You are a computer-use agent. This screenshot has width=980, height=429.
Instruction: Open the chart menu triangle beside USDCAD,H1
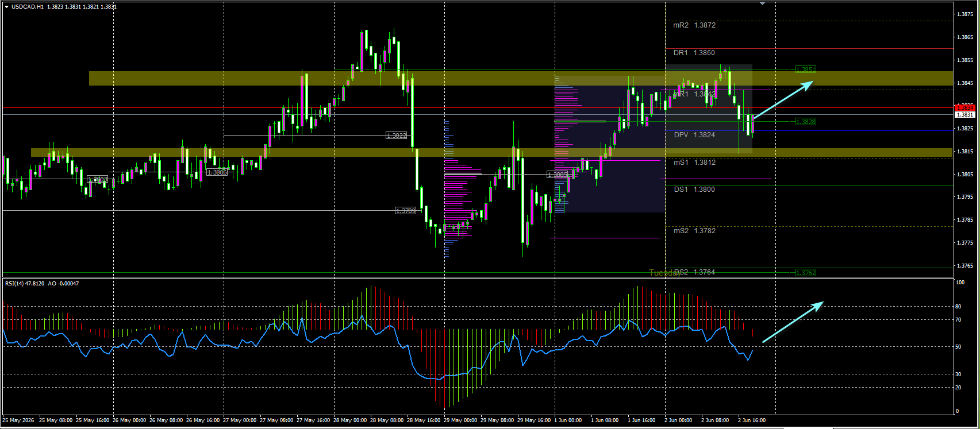(6, 7)
